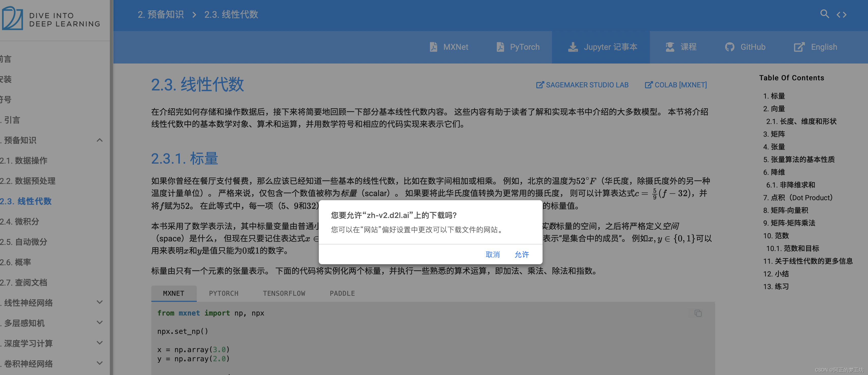The height and width of the screenshot is (375, 868).
Task: Open sidebar item 引言
Action: click(x=10, y=120)
